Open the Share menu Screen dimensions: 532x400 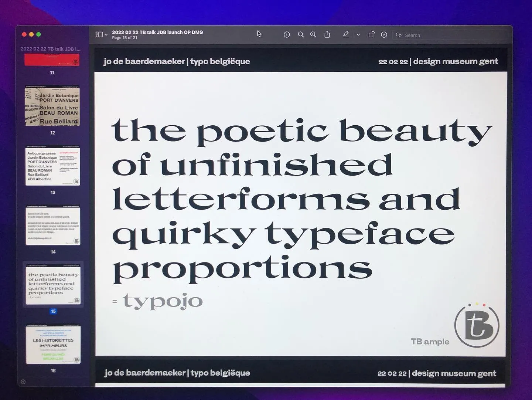[327, 35]
